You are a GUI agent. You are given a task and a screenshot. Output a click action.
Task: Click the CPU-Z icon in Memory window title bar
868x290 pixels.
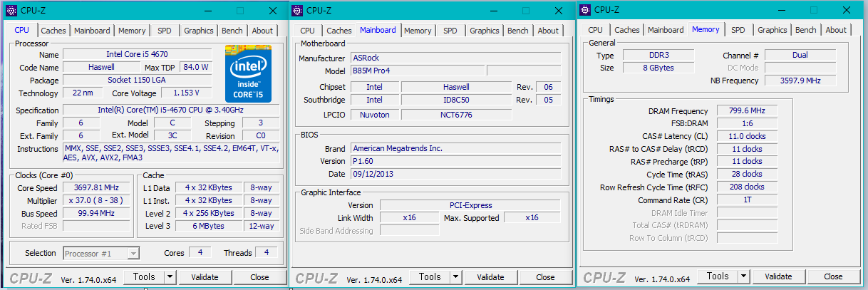pyautogui.click(x=584, y=10)
